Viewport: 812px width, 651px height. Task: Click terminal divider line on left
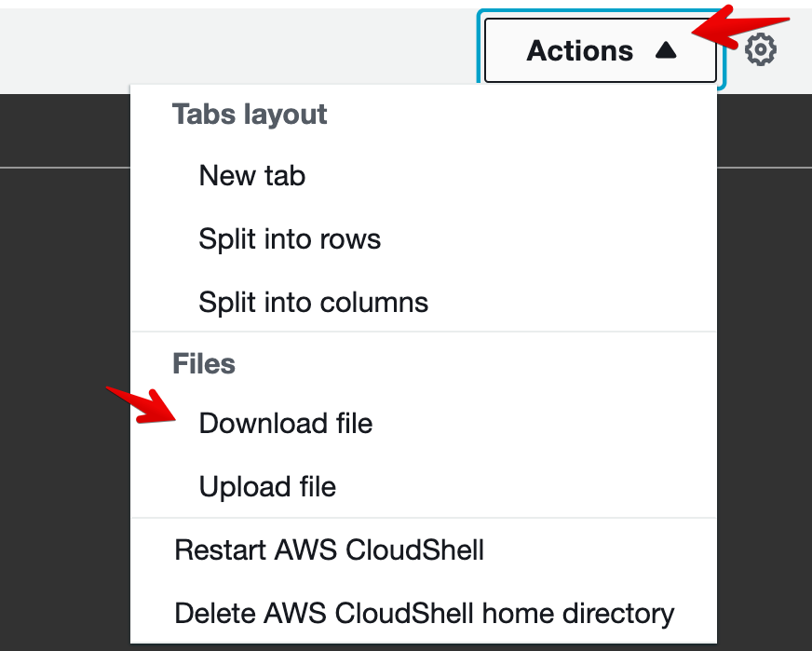coord(63,168)
